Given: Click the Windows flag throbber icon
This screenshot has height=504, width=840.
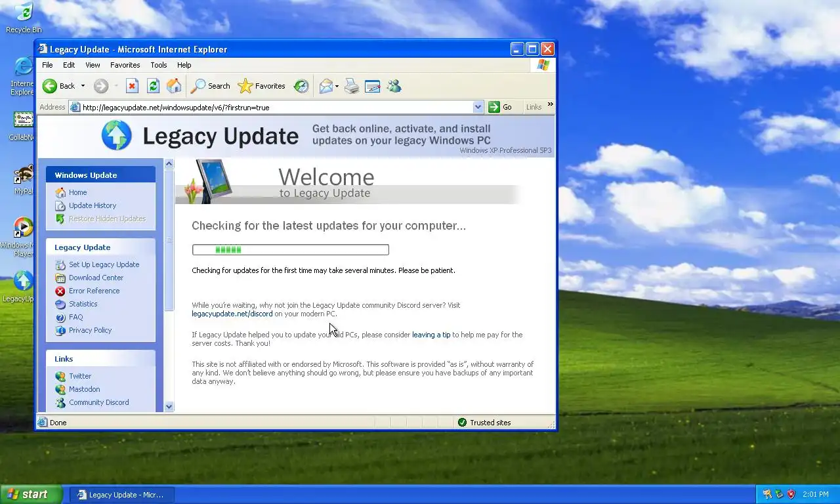Looking at the screenshot, I should click(x=543, y=65).
